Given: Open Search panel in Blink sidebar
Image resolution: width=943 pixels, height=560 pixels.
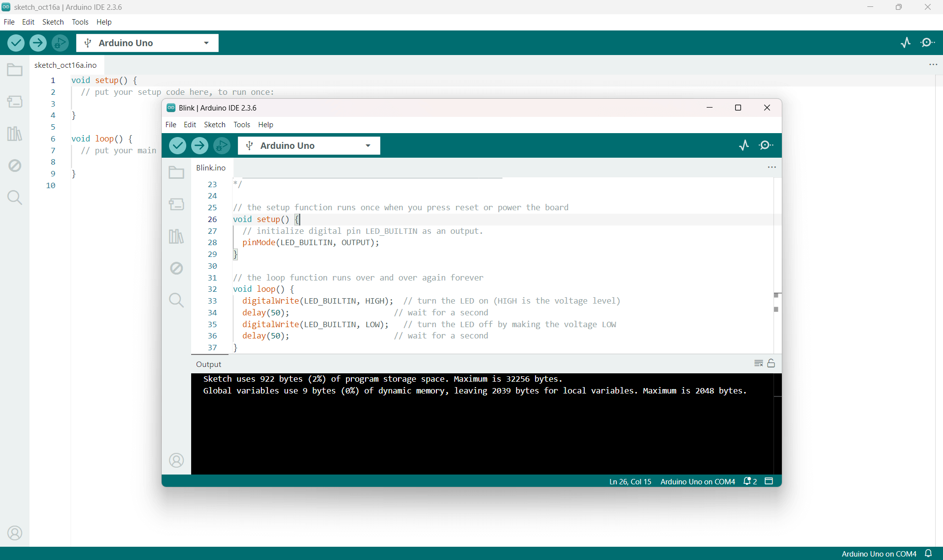Looking at the screenshot, I should tap(176, 300).
